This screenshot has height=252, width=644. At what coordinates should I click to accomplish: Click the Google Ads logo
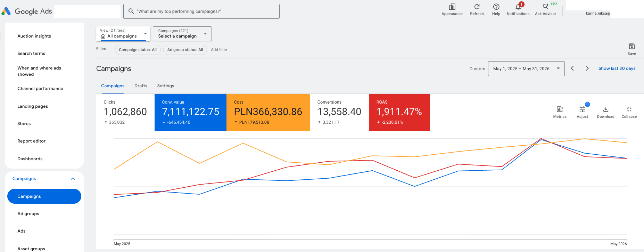point(27,11)
